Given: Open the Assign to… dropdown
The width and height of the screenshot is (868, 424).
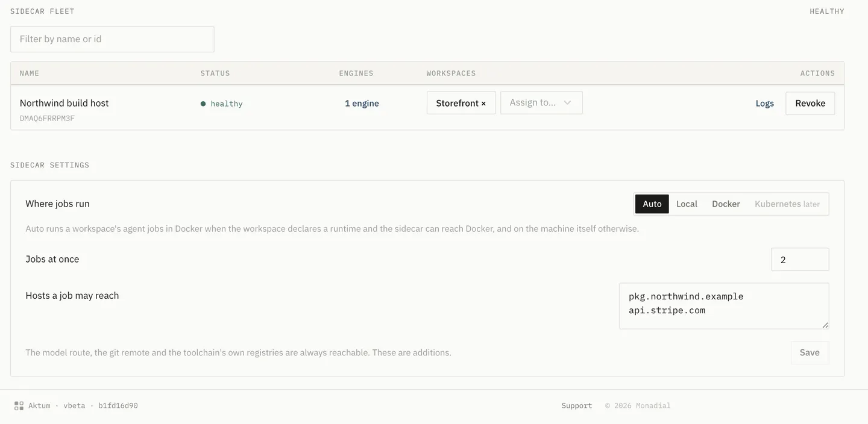Looking at the screenshot, I should (x=541, y=103).
